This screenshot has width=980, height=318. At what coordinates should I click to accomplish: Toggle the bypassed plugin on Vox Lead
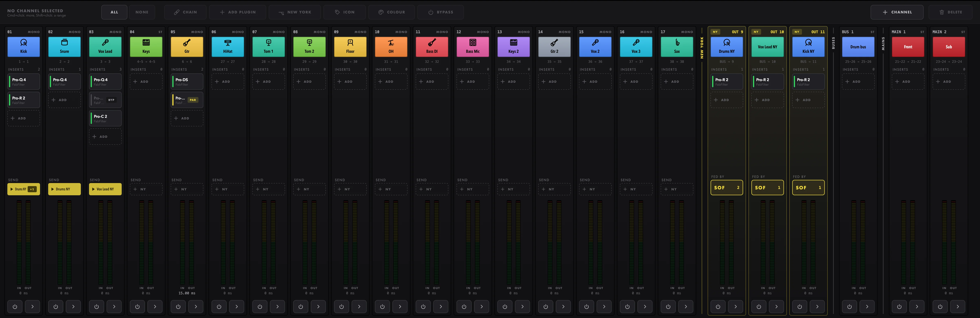[105, 100]
